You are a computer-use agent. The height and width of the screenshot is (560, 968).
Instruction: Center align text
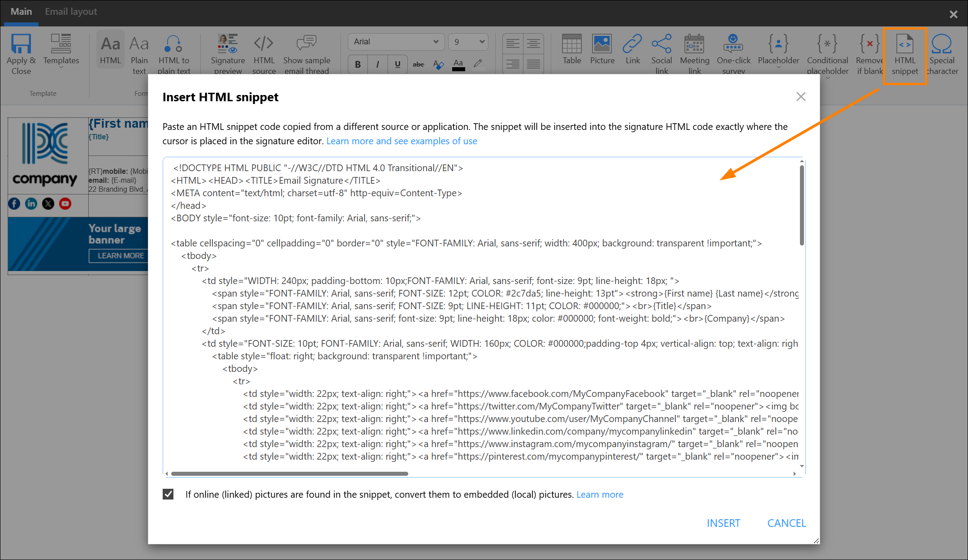click(533, 43)
